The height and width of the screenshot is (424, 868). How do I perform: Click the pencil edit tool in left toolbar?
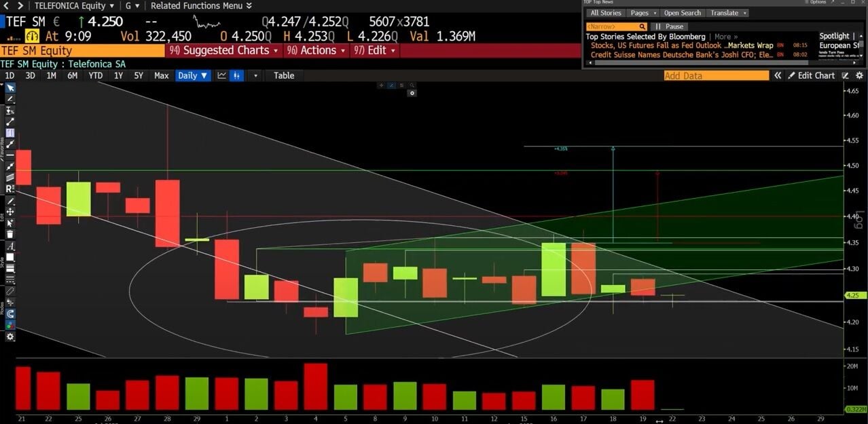pyautogui.click(x=10, y=200)
